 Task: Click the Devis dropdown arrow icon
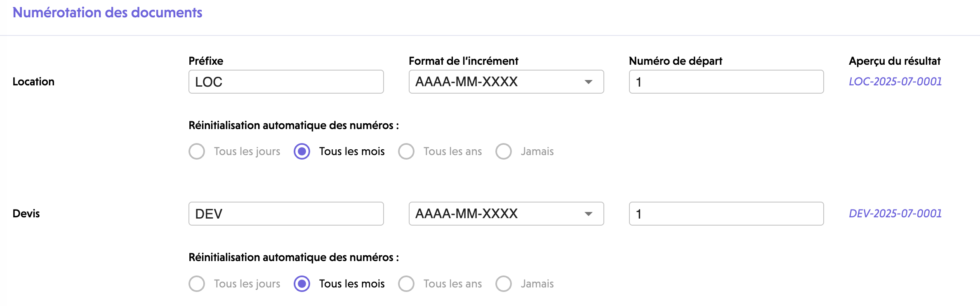[x=589, y=214]
